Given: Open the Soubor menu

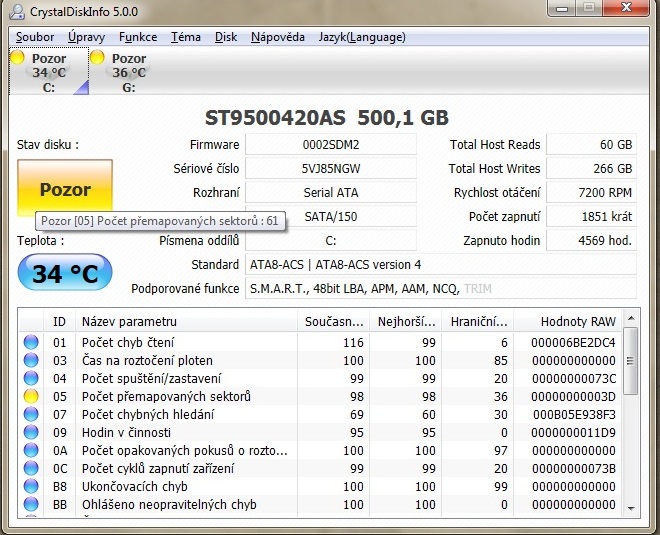Looking at the screenshot, I should point(35,37).
